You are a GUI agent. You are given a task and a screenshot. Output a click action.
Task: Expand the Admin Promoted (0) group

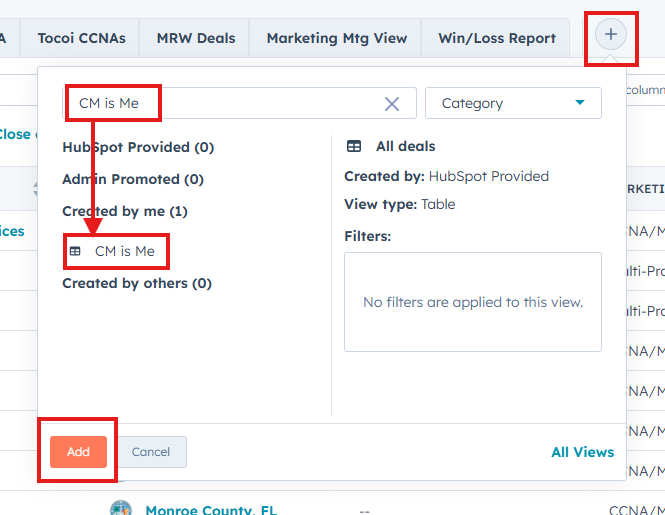pyautogui.click(x=134, y=179)
